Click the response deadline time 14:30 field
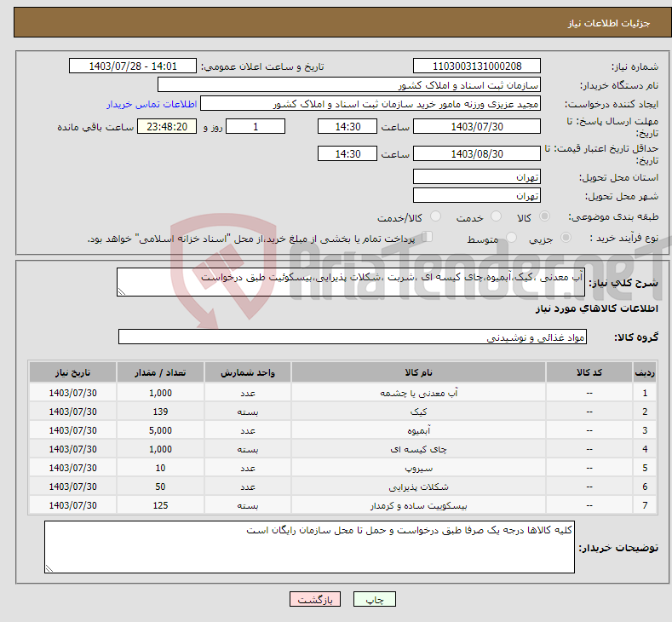The image size is (672, 622). click(347, 126)
